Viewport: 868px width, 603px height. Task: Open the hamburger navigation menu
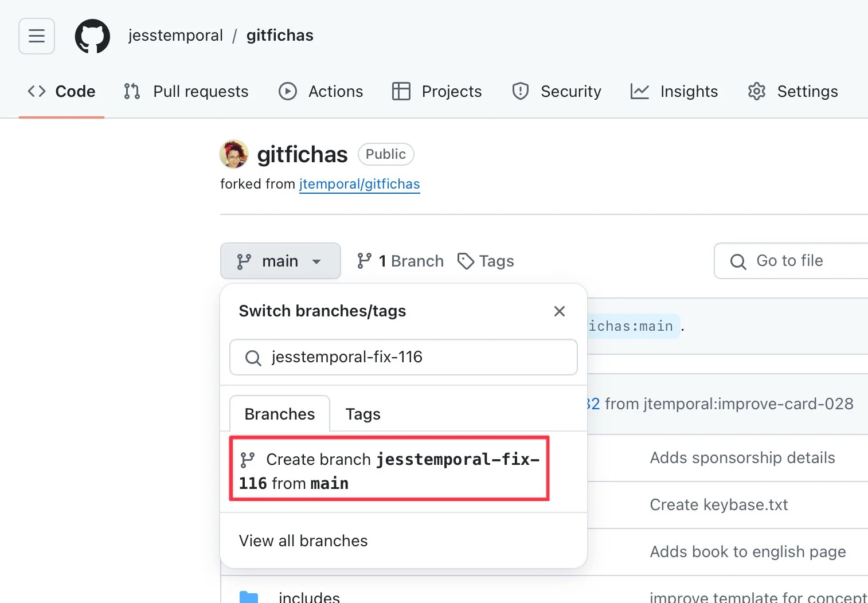pos(37,36)
